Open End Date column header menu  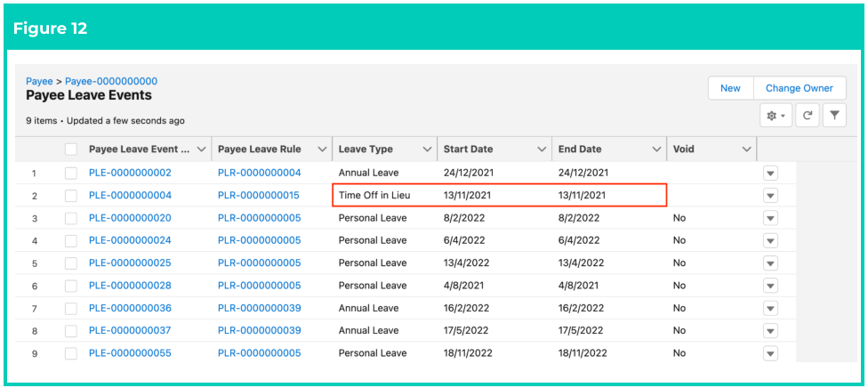pos(656,150)
